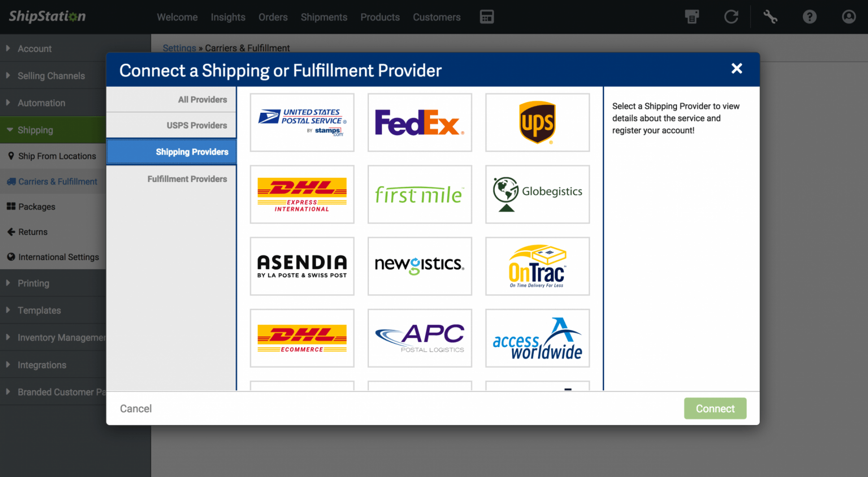This screenshot has height=477, width=868.
Task: Click the printer icon in the top toolbar
Action: point(692,17)
